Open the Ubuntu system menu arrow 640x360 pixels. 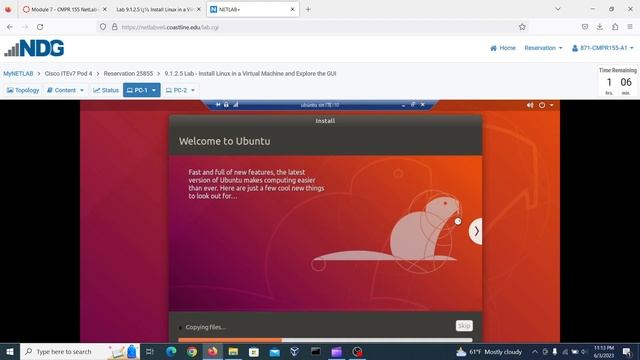click(x=551, y=105)
